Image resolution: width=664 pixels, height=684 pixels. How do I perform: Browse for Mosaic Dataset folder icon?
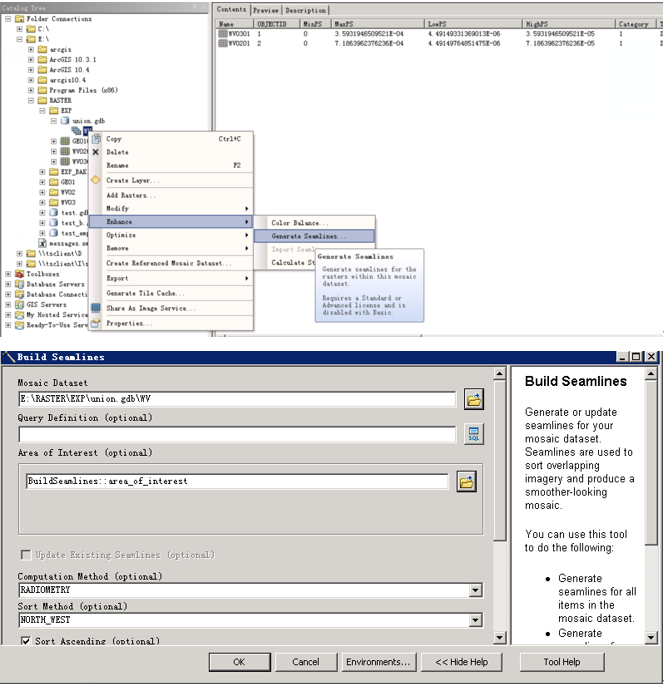pyautogui.click(x=474, y=399)
